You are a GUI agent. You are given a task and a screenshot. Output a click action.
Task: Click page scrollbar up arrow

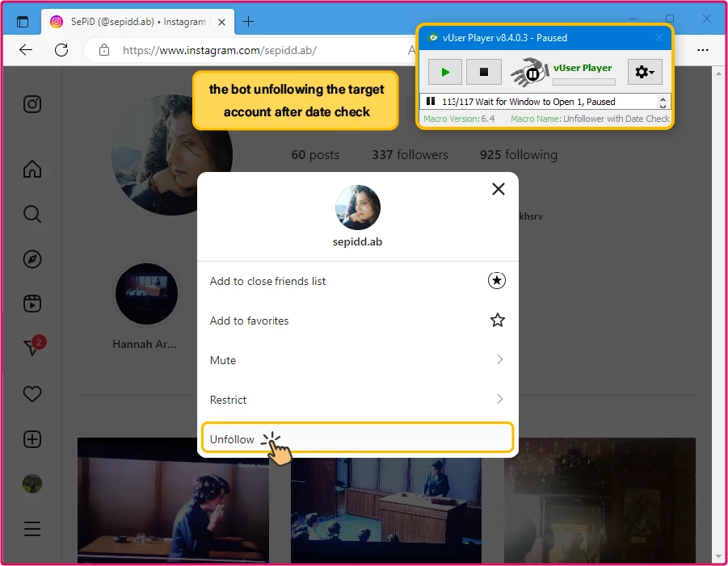click(719, 73)
